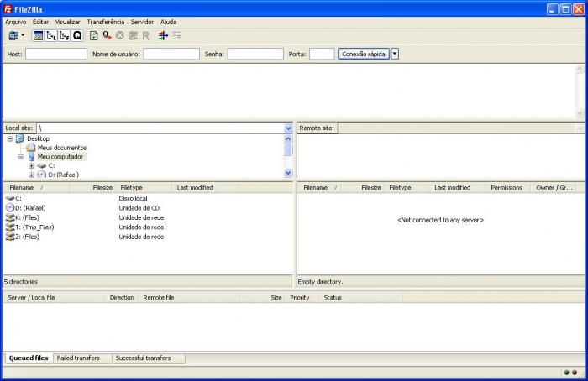The width and height of the screenshot is (588, 381).
Task: Open the Servidor menu
Action: click(142, 22)
